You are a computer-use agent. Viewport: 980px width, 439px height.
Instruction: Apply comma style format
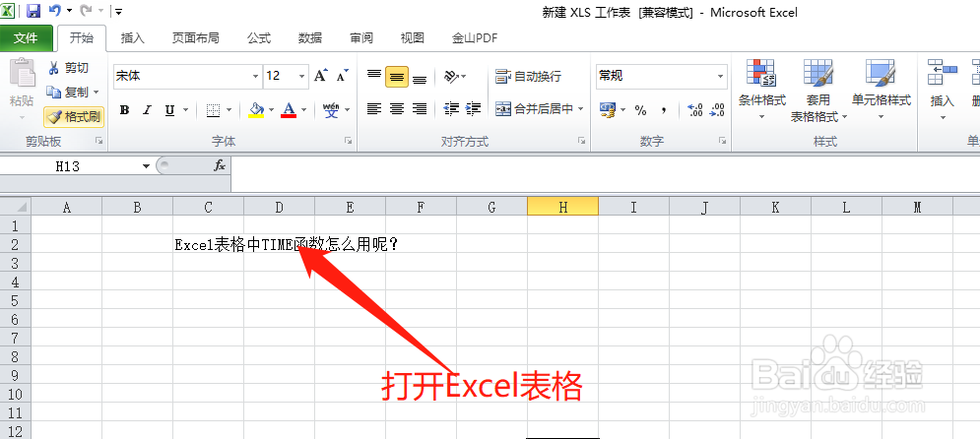click(663, 110)
